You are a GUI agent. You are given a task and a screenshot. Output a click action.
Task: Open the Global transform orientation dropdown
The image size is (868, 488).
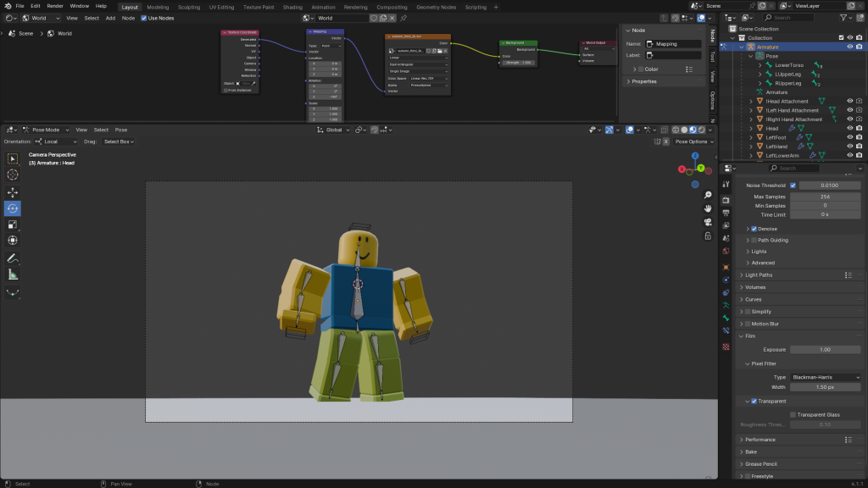[x=333, y=130]
